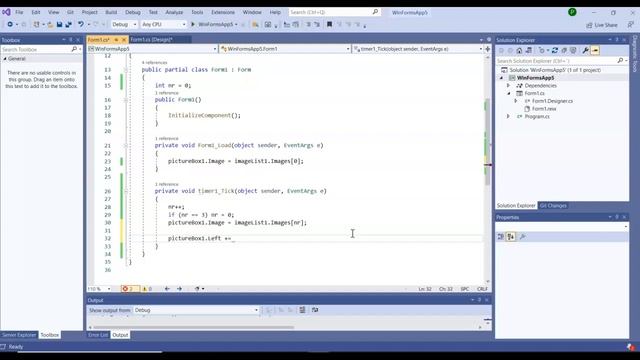Start debugging with the WinFormsApp5 play button

pos(214,24)
